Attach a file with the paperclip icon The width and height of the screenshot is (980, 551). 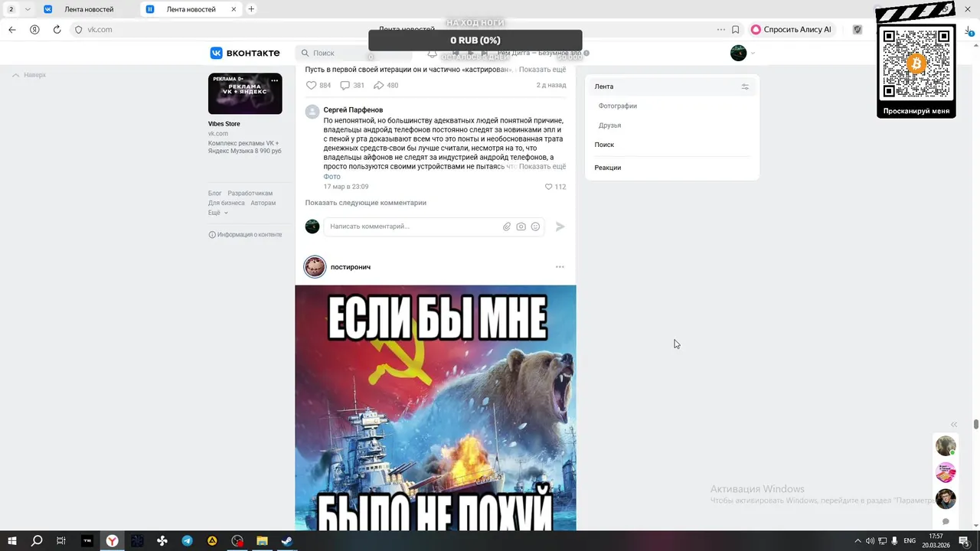pyautogui.click(x=507, y=227)
